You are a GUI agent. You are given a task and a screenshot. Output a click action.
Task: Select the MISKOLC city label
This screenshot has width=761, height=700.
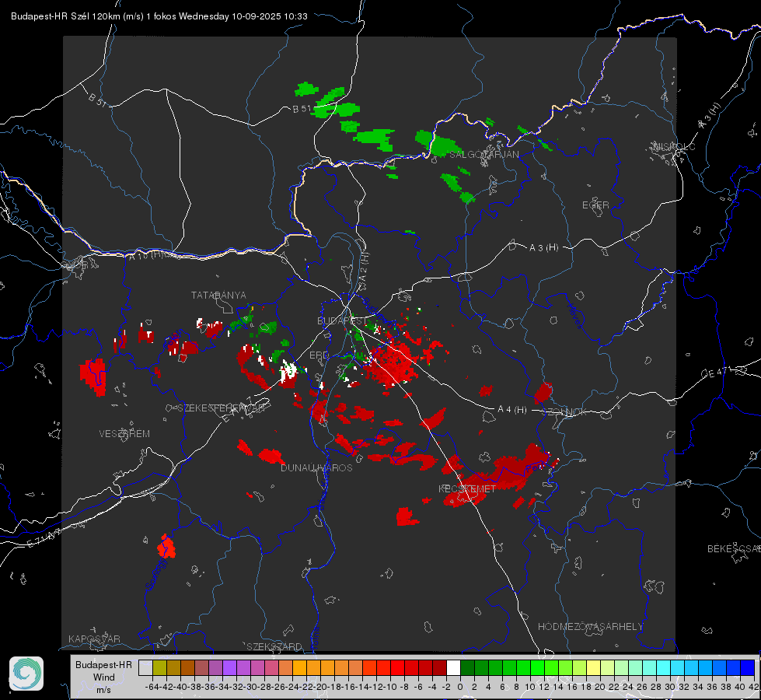click(x=674, y=147)
